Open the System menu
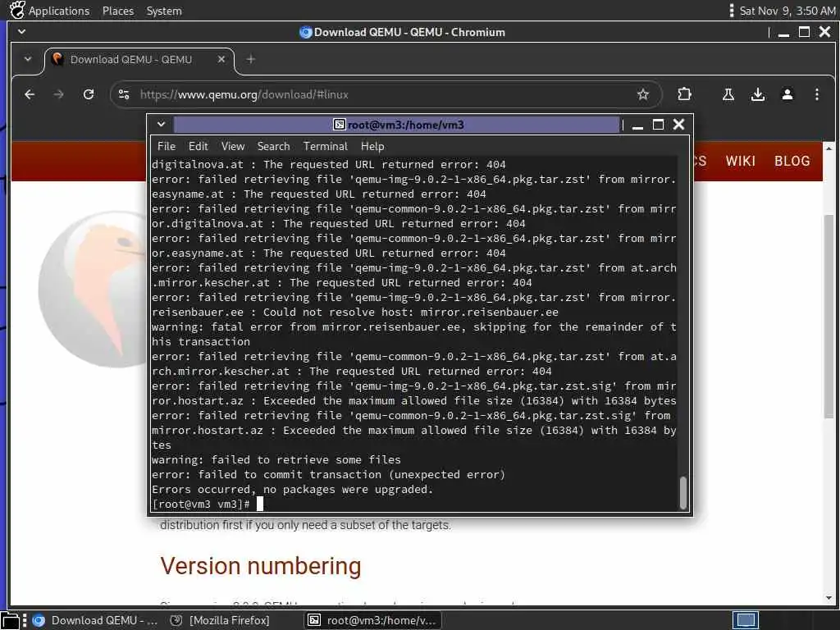 point(164,11)
